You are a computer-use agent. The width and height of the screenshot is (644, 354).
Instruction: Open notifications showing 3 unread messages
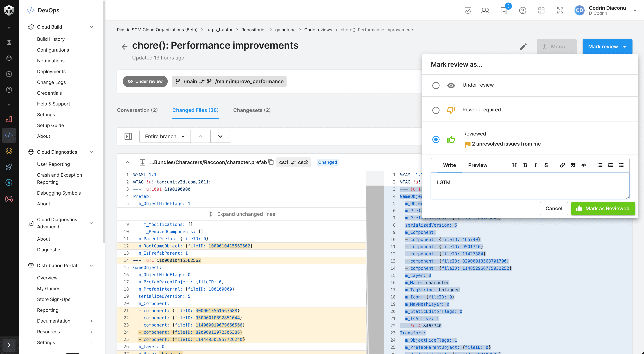coord(504,10)
